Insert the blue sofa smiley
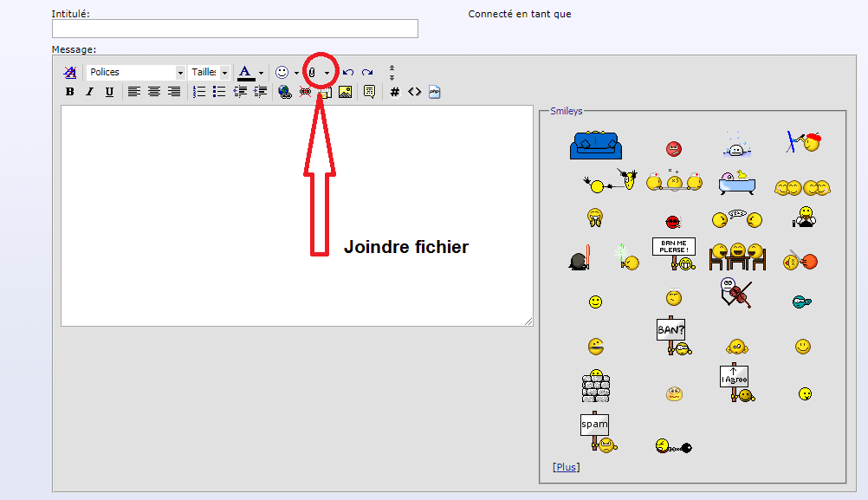 coord(596,145)
